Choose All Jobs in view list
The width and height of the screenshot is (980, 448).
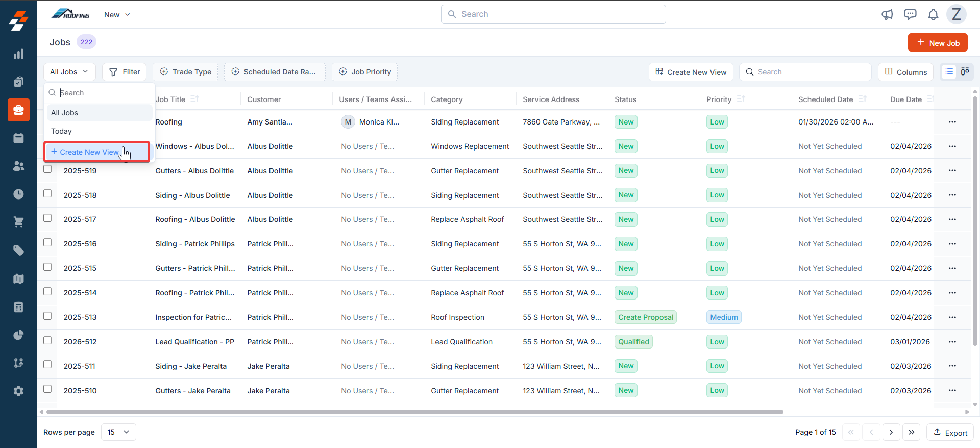(x=100, y=113)
